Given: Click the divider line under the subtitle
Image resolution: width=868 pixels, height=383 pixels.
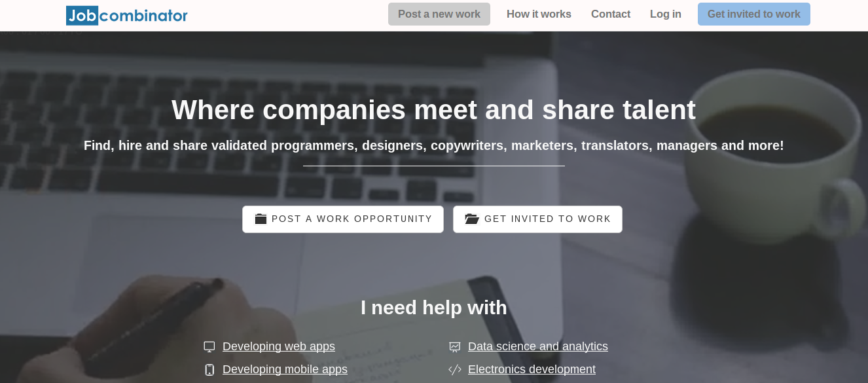Looking at the screenshot, I should point(433,166).
